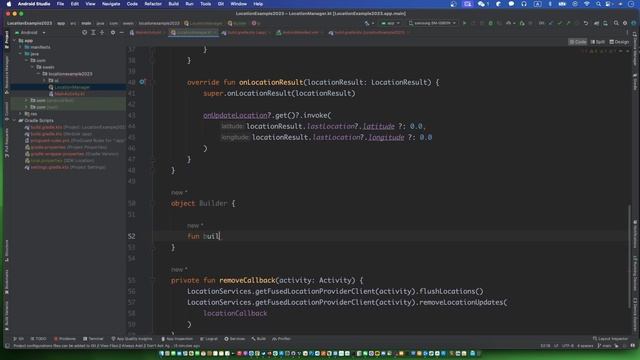Open the App Inspection tool window

pyautogui.click(x=177, y=339)
